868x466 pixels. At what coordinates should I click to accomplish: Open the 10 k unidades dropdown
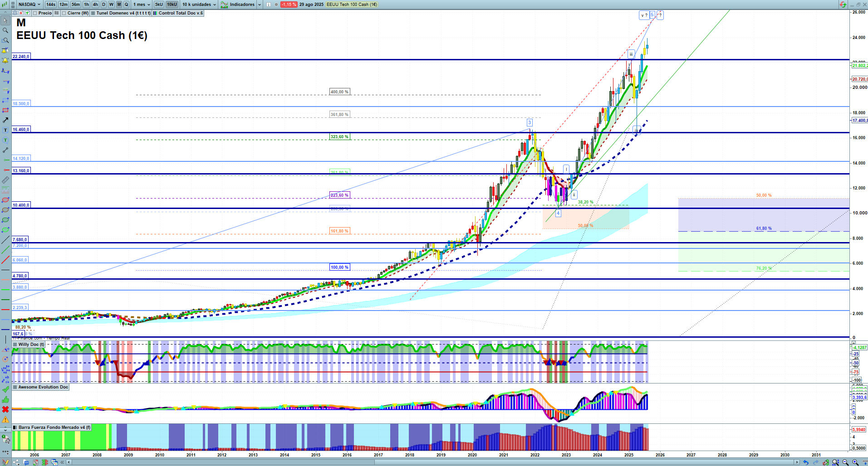click(x=199, y=5)
